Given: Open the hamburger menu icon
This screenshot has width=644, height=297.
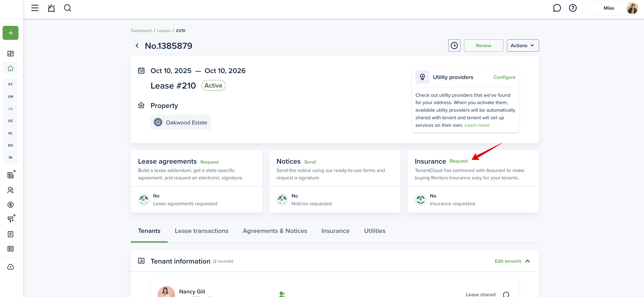Looking at the screenshot, I should coord(35,8).
